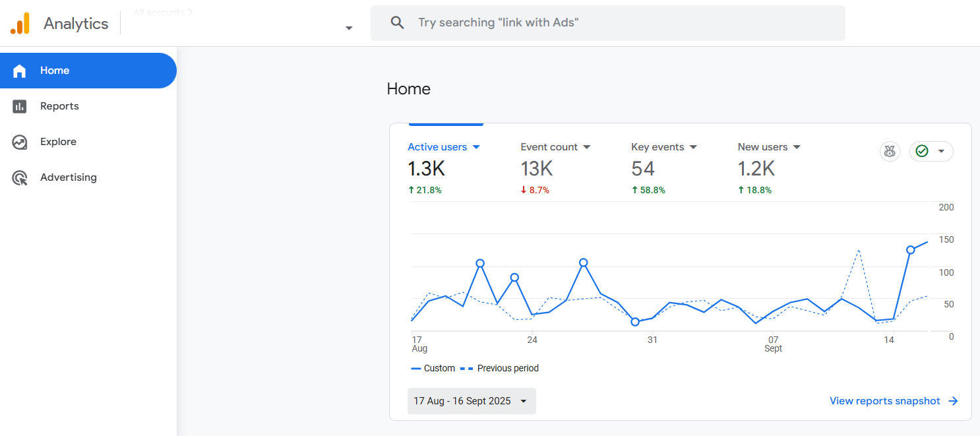Click the Home page heading
This screenshot has width=980, height=436.
point(409,89)
